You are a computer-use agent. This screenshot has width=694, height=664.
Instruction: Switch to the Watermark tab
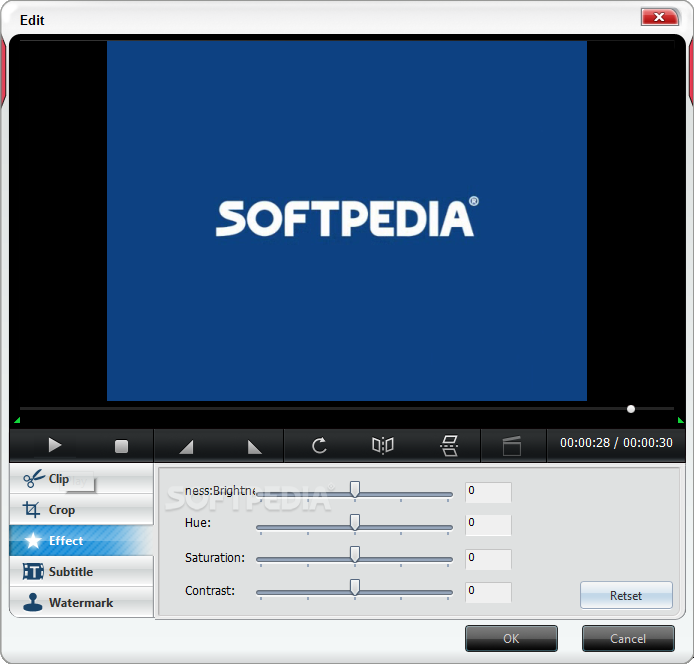tap(81, 602)
